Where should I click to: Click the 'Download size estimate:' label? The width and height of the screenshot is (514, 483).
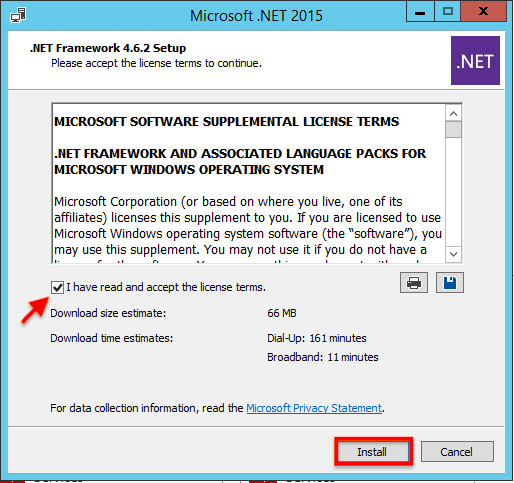[108, 313]
